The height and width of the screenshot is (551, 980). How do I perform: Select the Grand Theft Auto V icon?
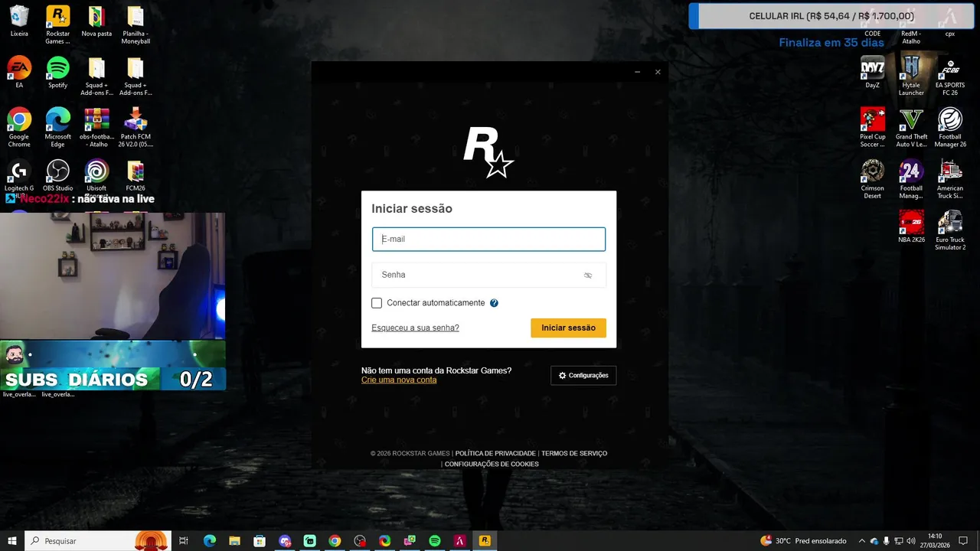coord(911,127)
